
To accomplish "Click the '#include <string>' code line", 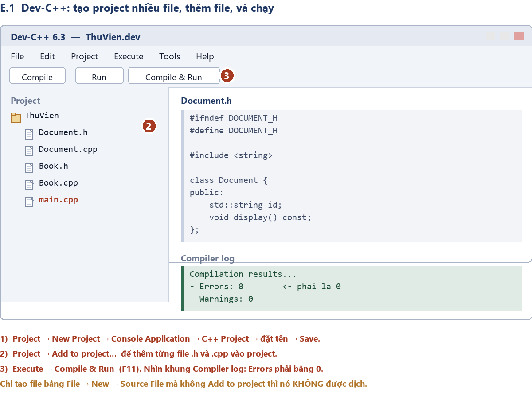I will click(231, 155).
